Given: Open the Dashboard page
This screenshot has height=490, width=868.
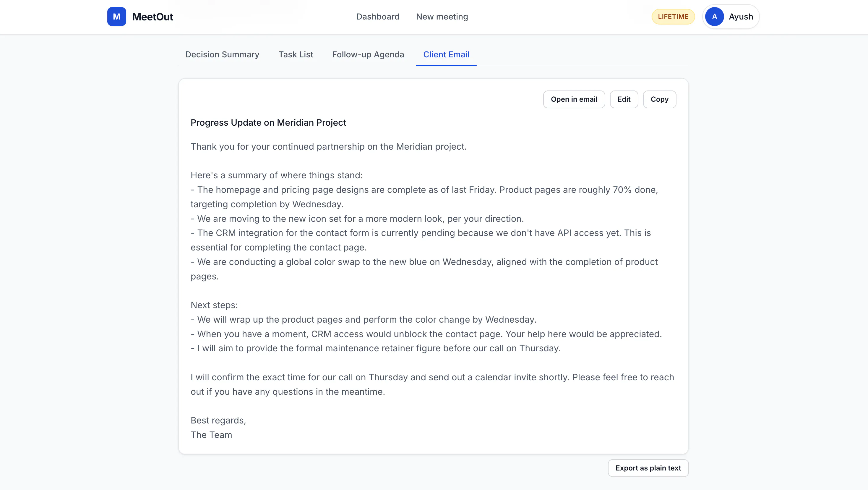Looking at the screenshot, I should tap(378, 17).
